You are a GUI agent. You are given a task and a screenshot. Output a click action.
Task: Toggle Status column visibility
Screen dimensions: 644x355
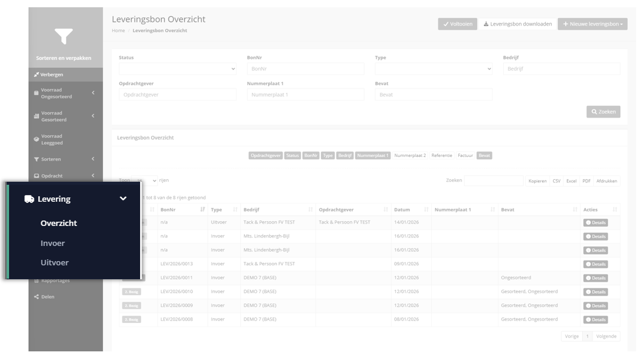point(292,156)
